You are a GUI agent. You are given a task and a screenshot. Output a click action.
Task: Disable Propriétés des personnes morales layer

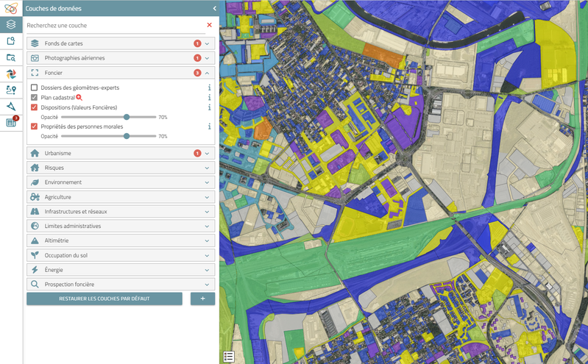(x=34, y=126)
